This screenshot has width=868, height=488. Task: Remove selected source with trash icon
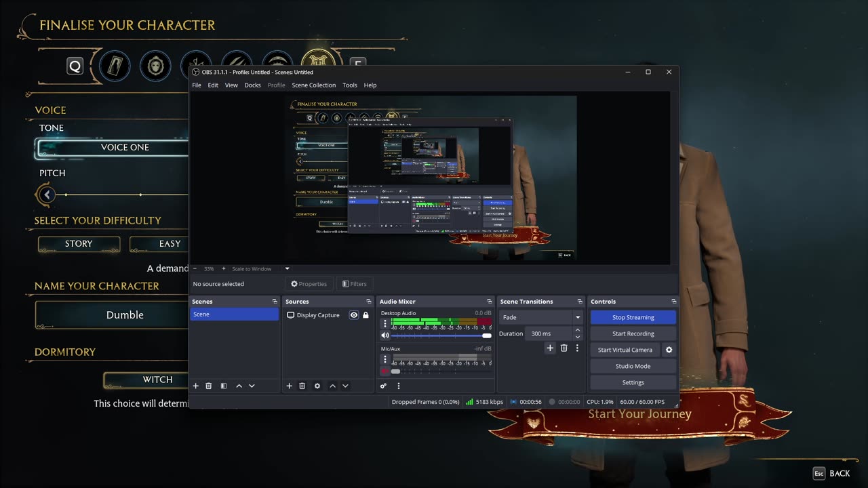click(302, 386)
